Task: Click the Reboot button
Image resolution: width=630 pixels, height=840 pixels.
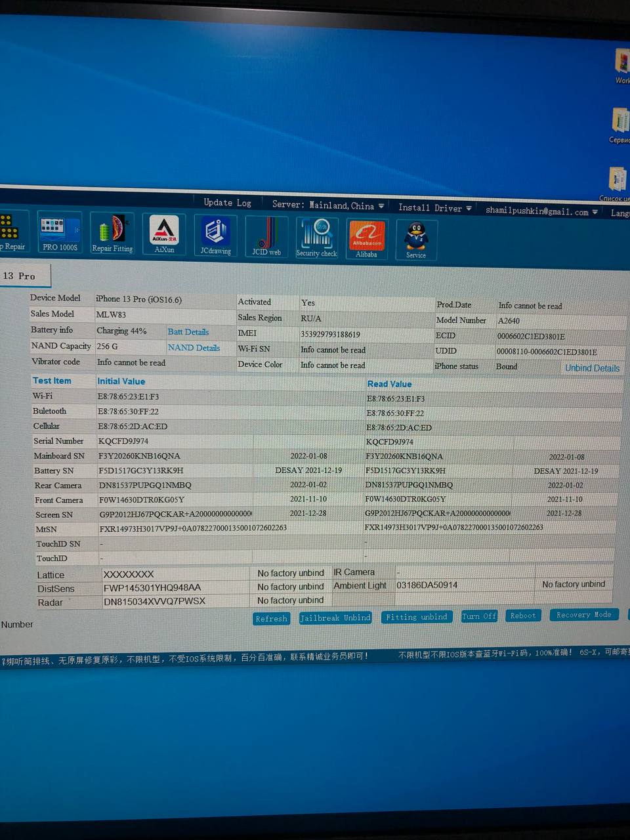Action: (x=523, y=616)
